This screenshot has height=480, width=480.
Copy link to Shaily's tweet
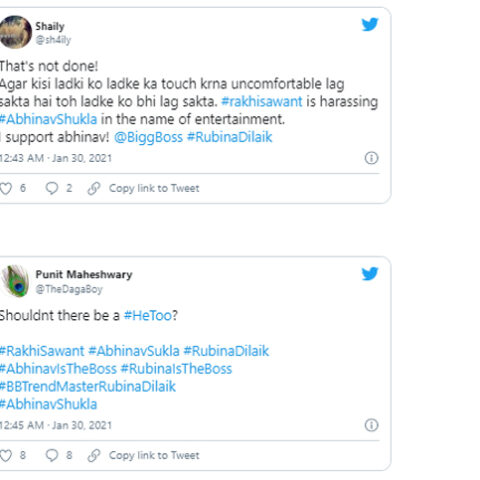(x=143, y=188)
